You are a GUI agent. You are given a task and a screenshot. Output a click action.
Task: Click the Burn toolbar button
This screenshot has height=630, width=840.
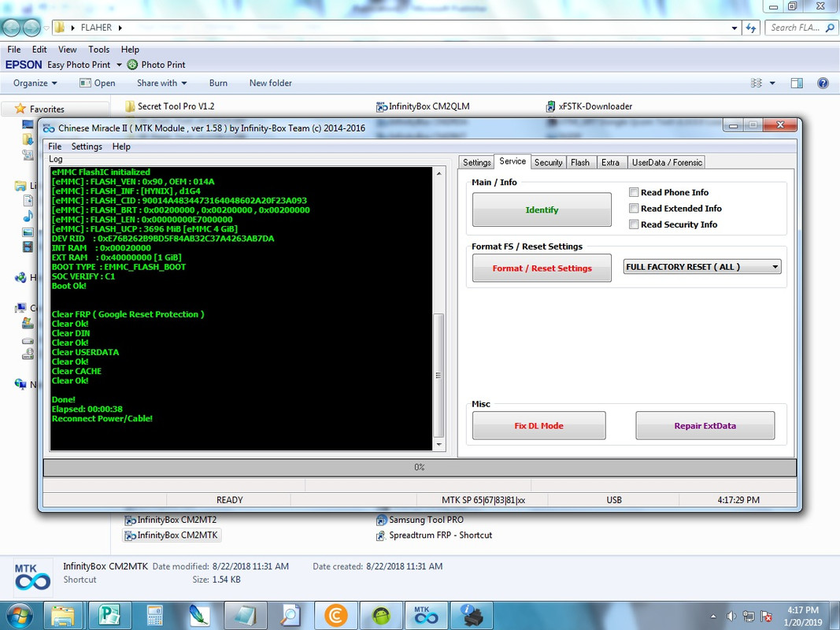coord(218,83)
